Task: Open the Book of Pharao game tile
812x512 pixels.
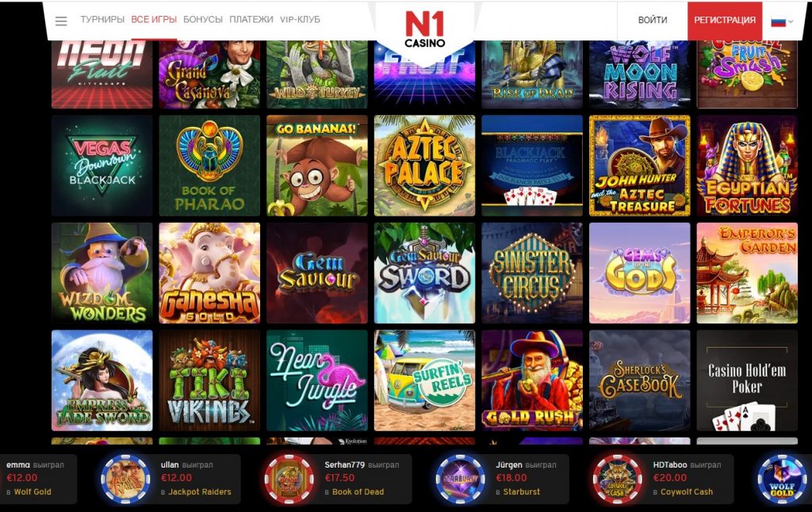Action: [209, 166]
